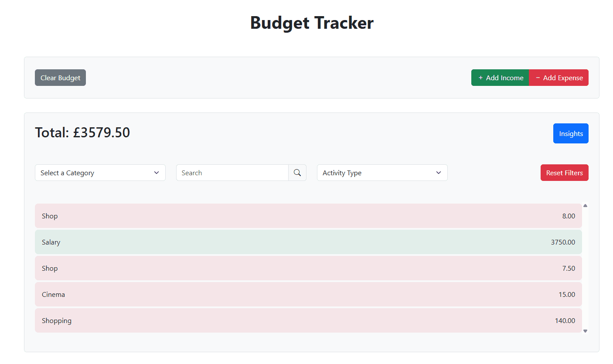Click the scrollbar up arrow
The image size is (613, 364).
[585, 205]
